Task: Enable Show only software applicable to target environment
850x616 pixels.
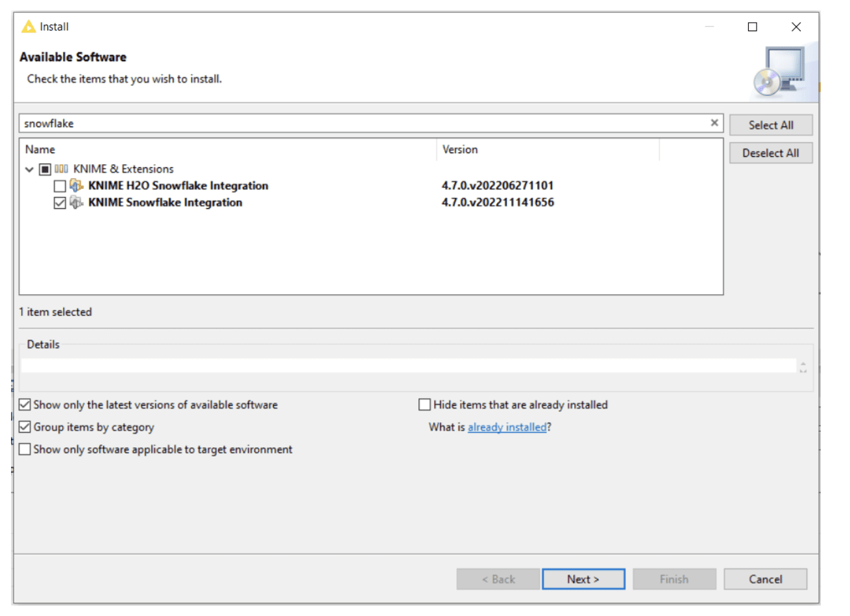Action: pos(25,449)
